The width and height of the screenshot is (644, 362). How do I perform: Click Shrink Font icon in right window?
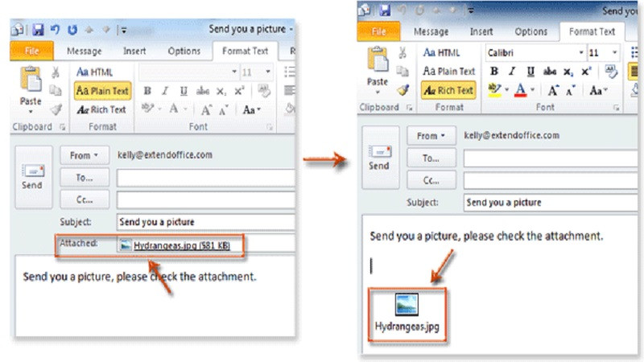pyautogui.click(x=571, y=90)
